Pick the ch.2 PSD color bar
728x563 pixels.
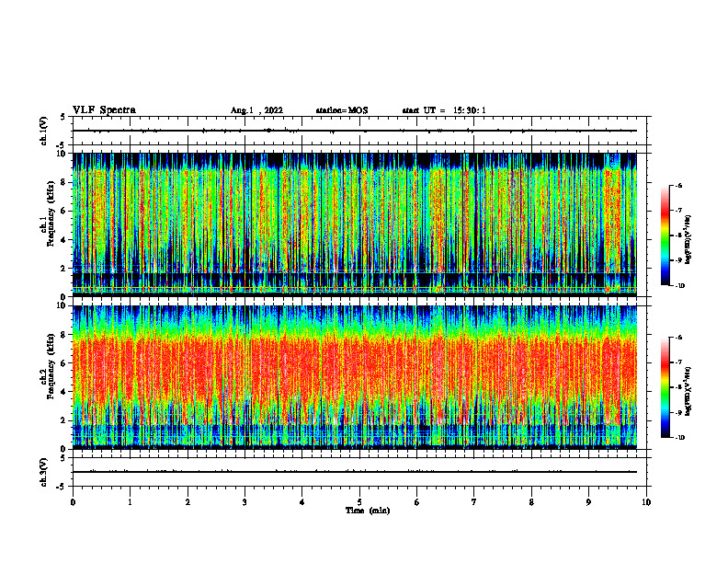(x=665, y=387)
